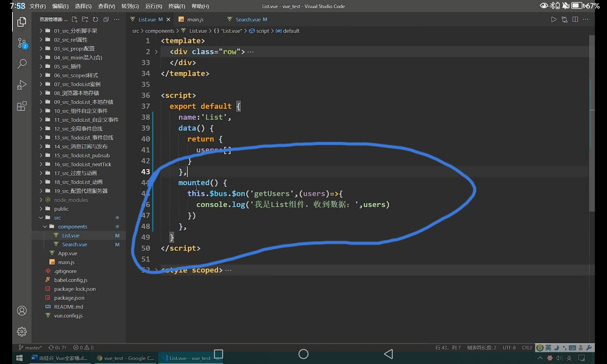
Task: Open the Manage gear settings icon
Action: coord(22,332)
